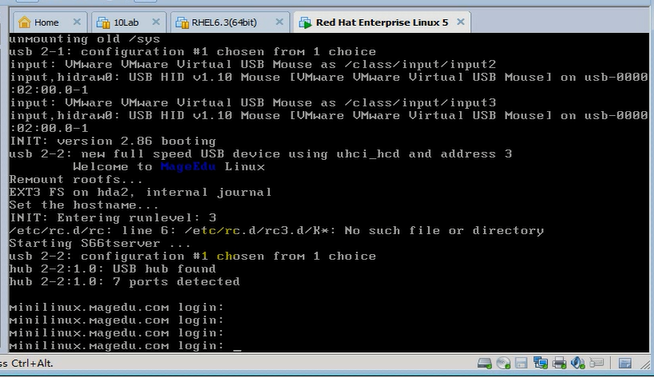Click 'Remount rootfs...' line

click(76, 179)
